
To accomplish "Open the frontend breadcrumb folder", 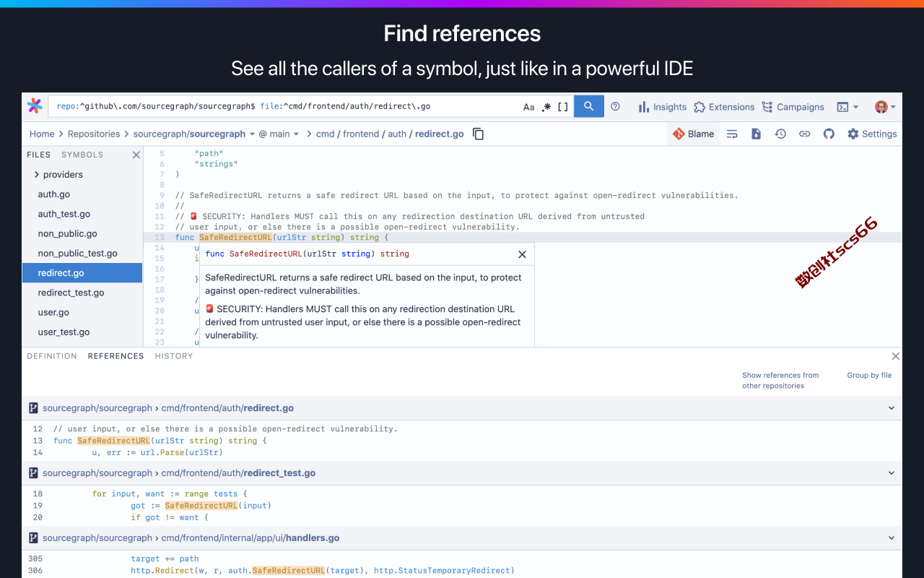I will point(361,134).
